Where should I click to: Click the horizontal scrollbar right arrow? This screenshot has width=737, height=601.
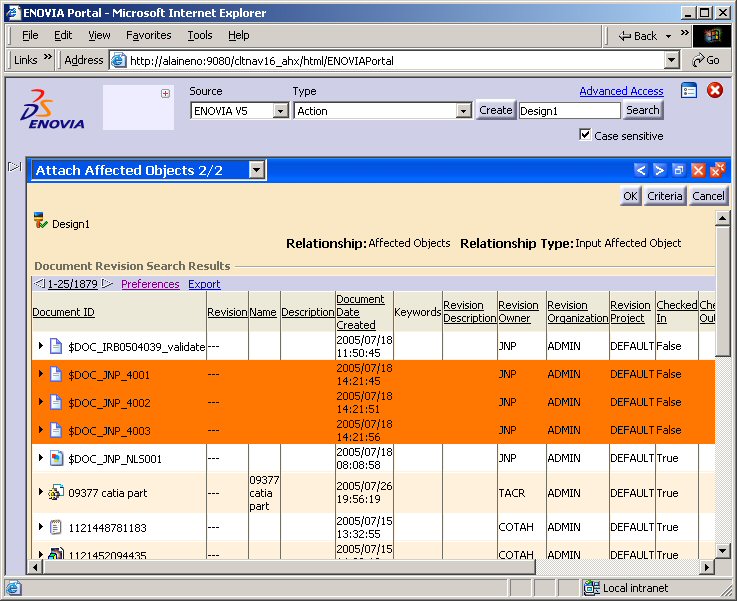[x=706, y=567]
